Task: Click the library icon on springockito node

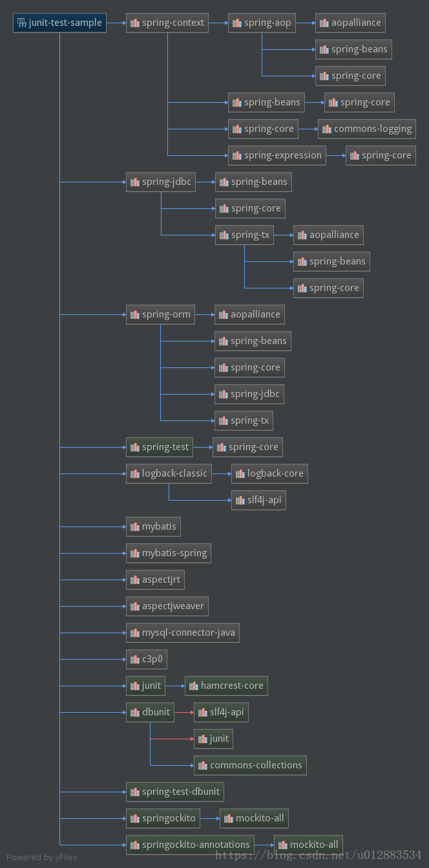Action: coord(134,819)
